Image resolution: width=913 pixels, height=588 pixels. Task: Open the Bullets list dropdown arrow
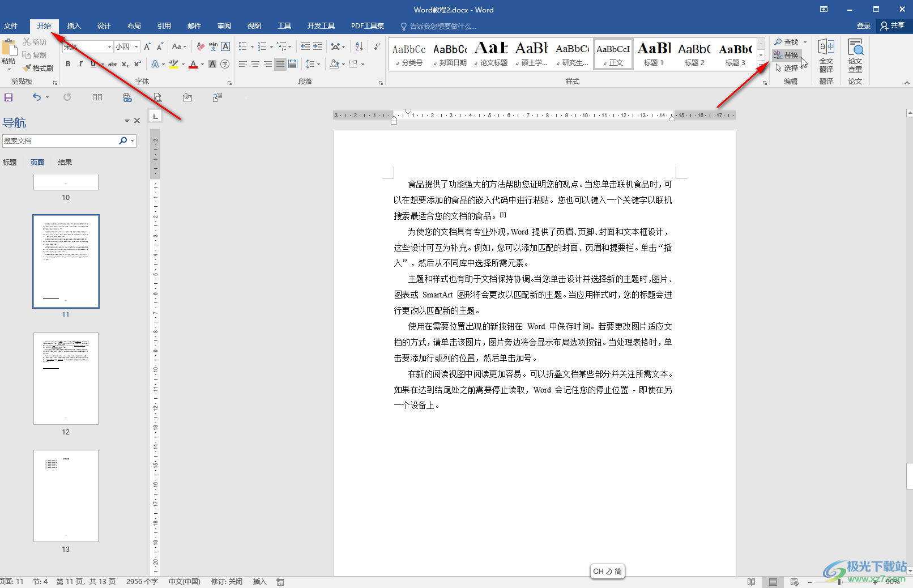pos(252,46)
